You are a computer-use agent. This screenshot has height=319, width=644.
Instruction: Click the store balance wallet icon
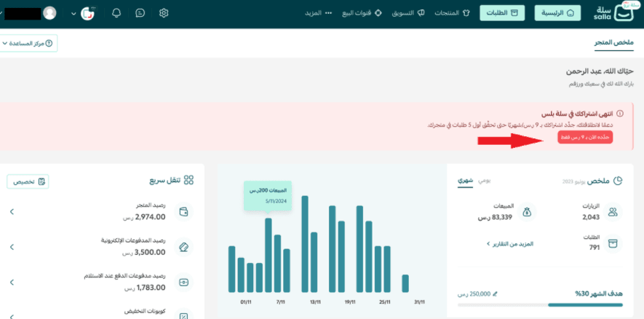183,212
